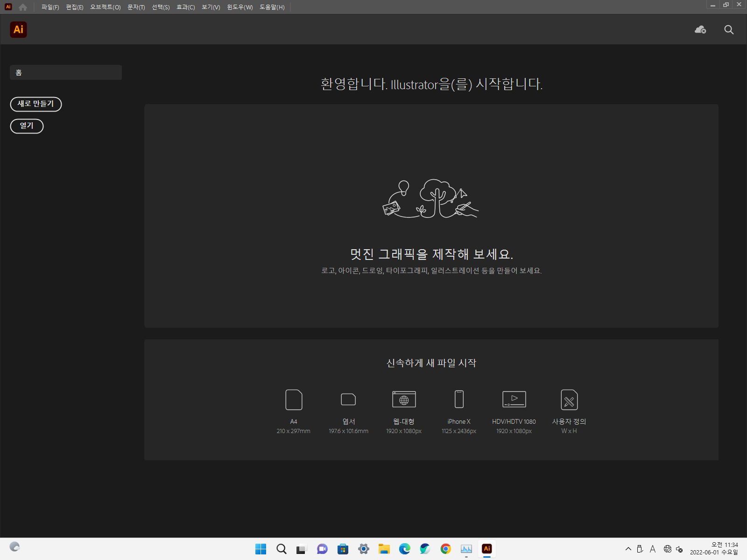Select the 엽서 postcard preset icon
The width and height of the screenshot is (747, 560).
click(348, 399)
